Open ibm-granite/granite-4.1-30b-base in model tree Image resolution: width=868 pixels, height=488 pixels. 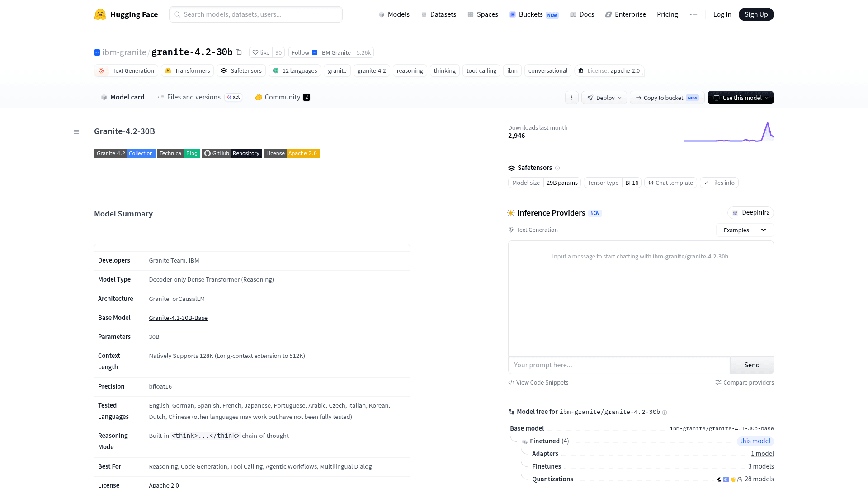[x=722, y=428]
